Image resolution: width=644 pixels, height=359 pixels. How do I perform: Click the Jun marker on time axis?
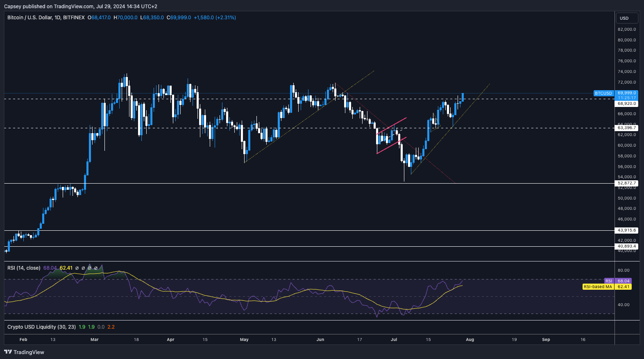pos(320,340)
